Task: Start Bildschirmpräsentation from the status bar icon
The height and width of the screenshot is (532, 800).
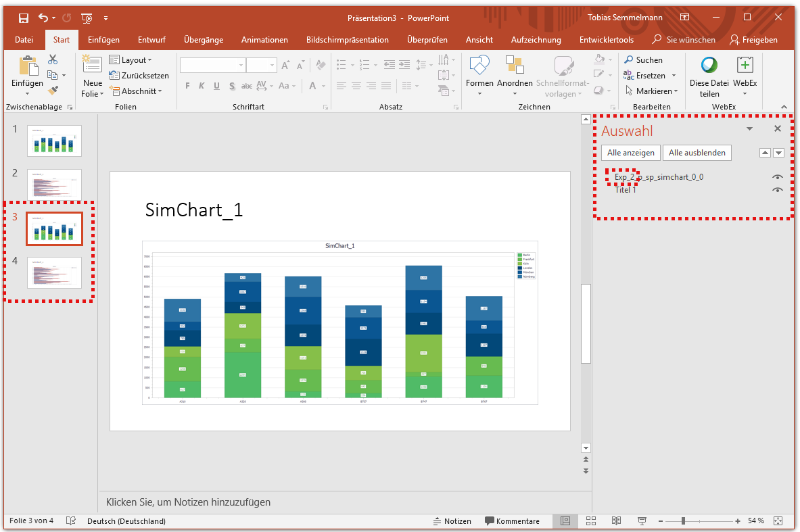Action: pos(641,521)
